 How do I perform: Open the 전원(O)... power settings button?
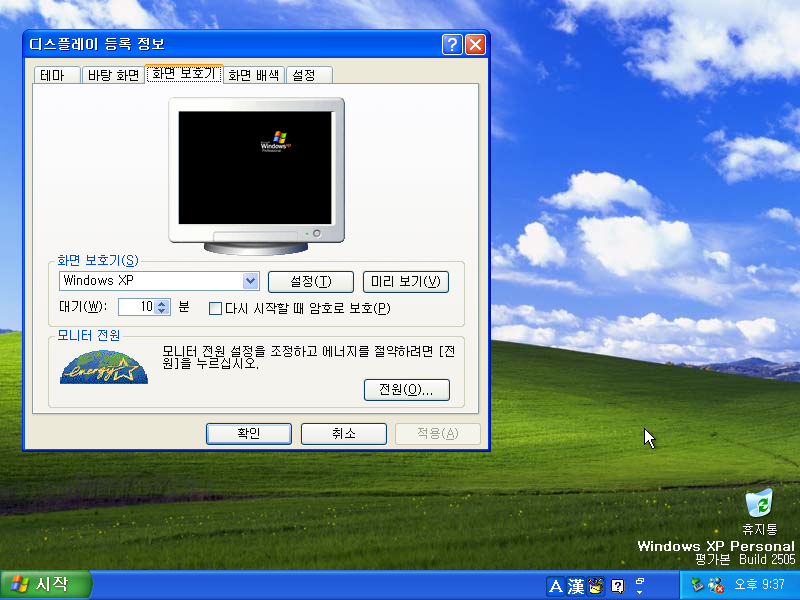407,390
